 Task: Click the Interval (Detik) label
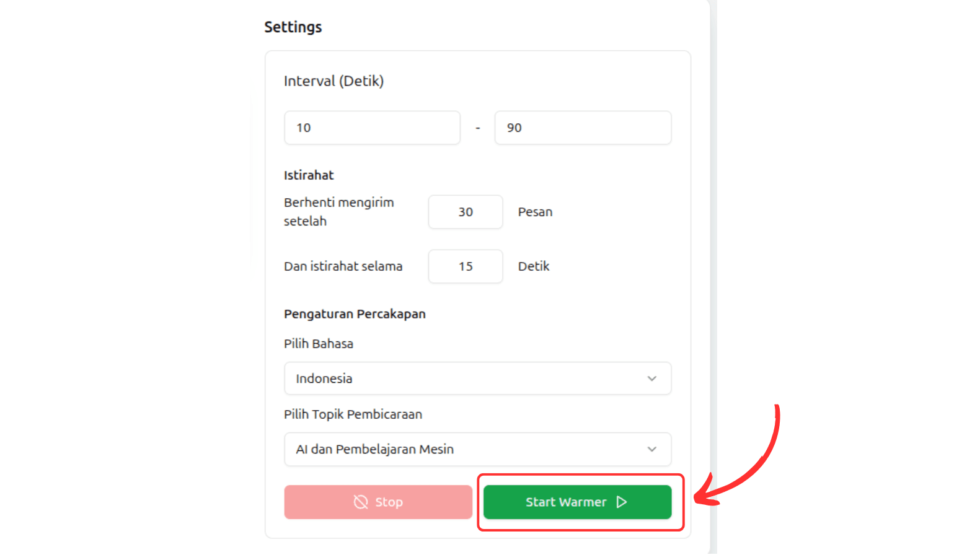333,81
